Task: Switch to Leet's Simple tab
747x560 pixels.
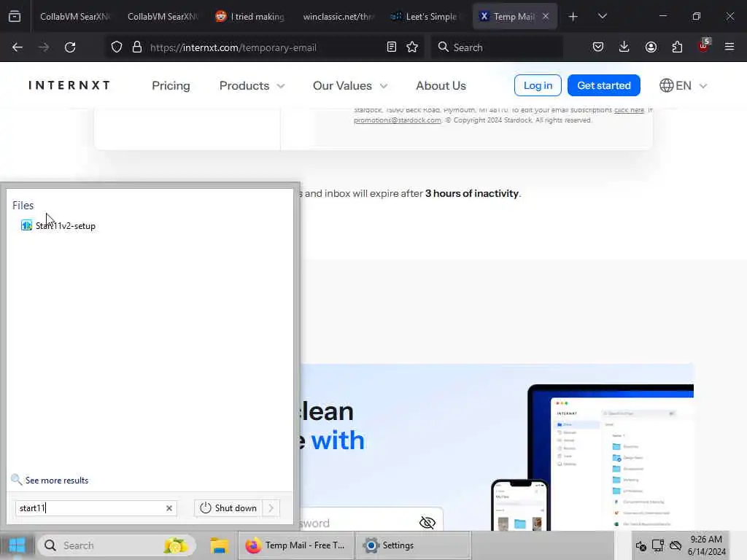Action: (x=425, y=16)
